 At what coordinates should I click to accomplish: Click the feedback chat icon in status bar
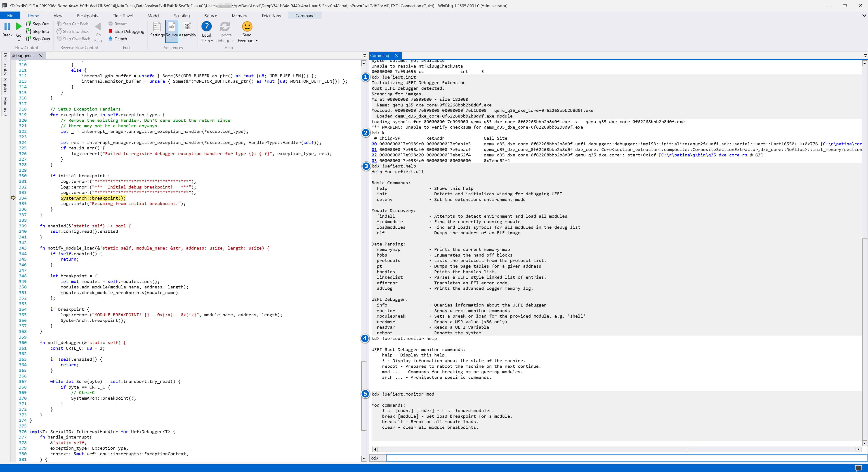point(858,468)
